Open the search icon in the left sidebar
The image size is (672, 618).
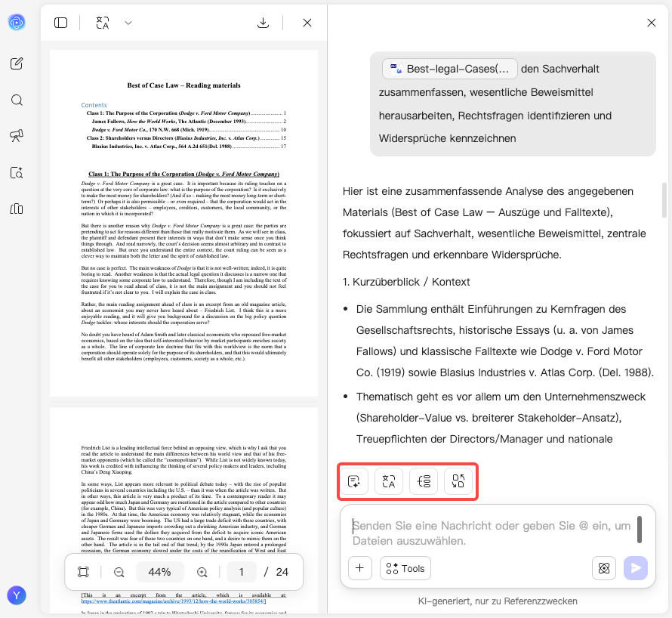17,100
